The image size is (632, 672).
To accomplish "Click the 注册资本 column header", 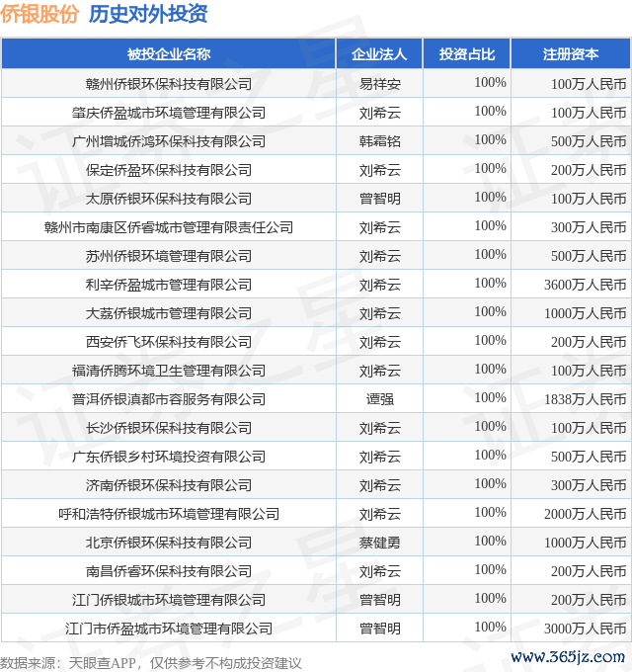I will [x=571, y=54].
